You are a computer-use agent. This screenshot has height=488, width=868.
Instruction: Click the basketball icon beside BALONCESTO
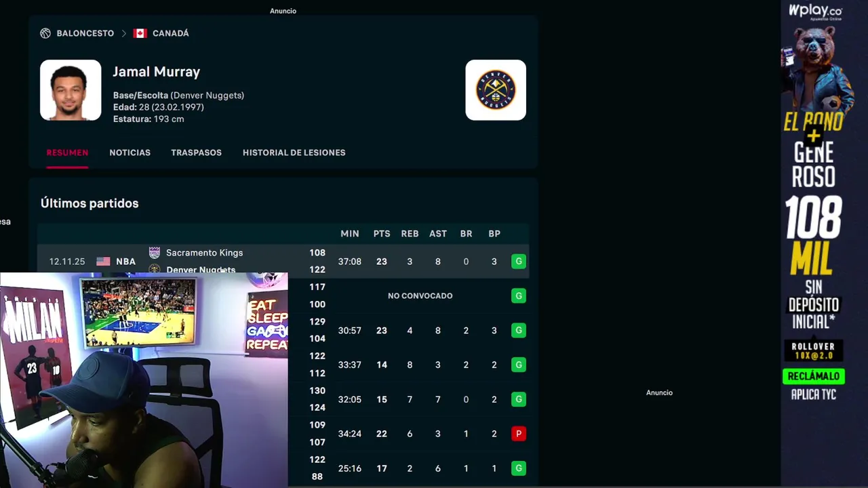[45, 33]
